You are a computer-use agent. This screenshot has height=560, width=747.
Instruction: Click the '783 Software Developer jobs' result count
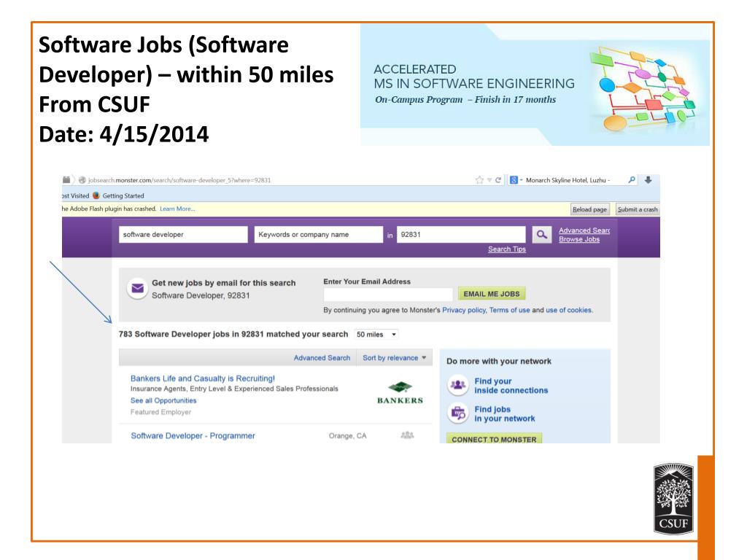pyautogui.click(x=233, y=334)
